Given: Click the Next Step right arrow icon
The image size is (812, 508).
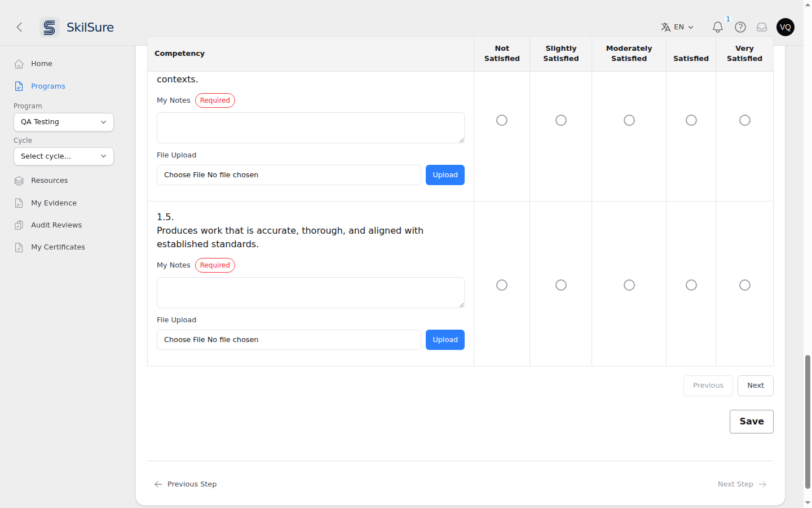Looking at the screenshot, I should pyautogui.click(x=762, y=484).
